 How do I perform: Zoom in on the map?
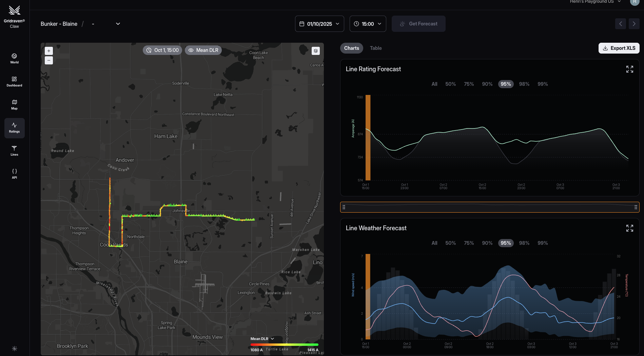[x=49, y=51]
